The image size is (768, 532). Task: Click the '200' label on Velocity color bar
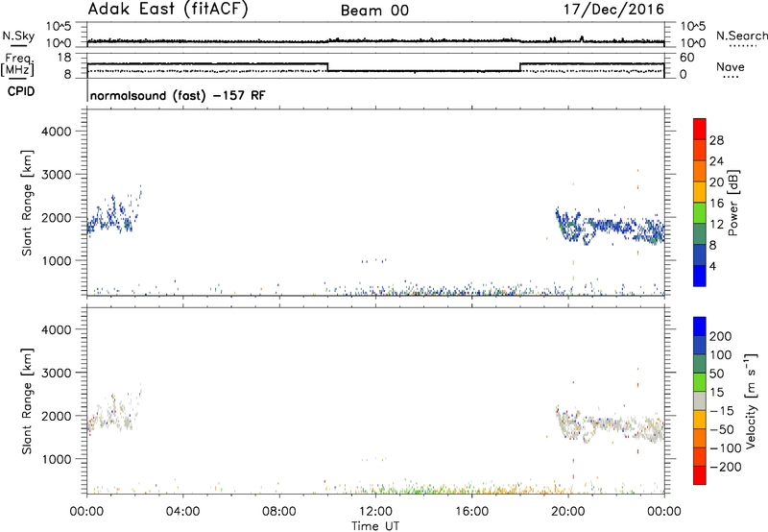pyautogui.click(x=721, y=336)
